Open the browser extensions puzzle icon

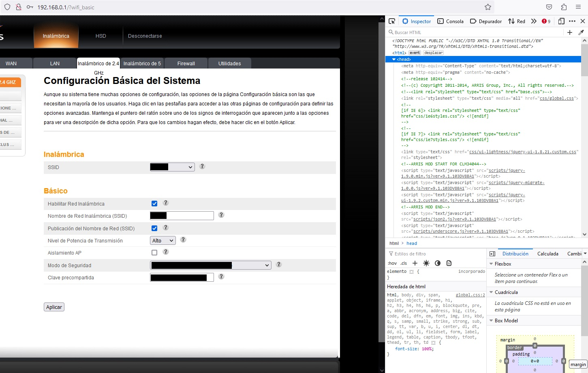coord(564,7)
